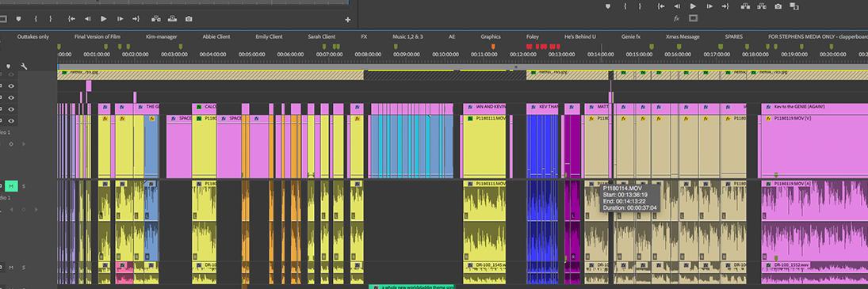Mute the lower audio track with M
This screenshot has width=868, height=289.
[x=11, y=268]
